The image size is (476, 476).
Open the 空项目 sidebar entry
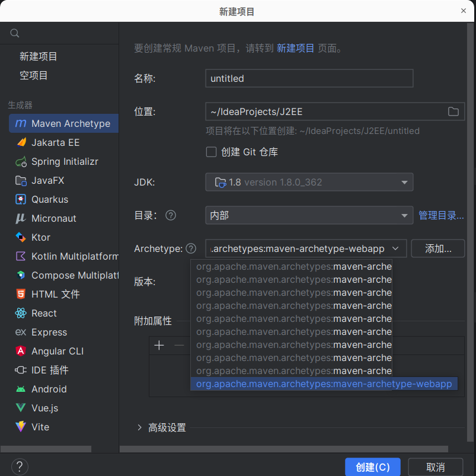(x=33, y=75)
